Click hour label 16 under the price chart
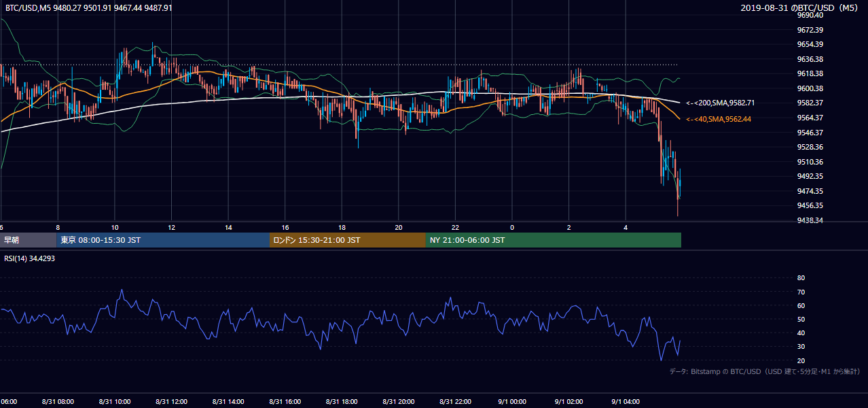 [x=285, y=227]
